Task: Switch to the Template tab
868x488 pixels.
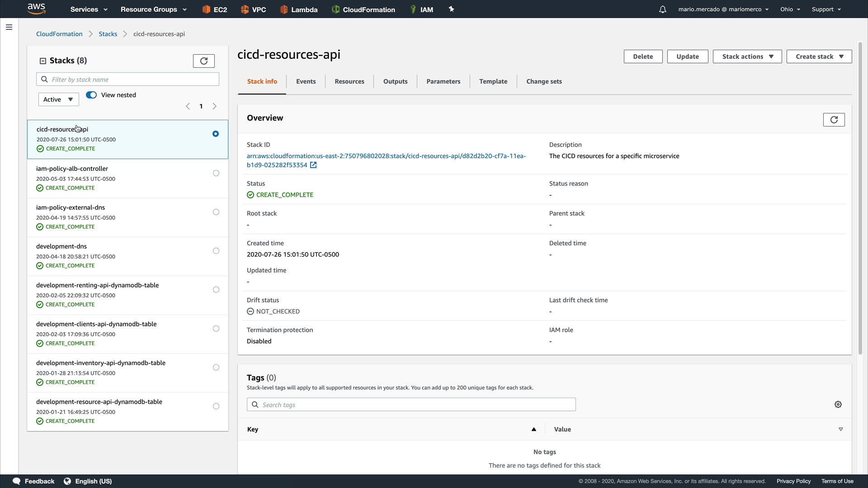Action: (x=493, y=81)
